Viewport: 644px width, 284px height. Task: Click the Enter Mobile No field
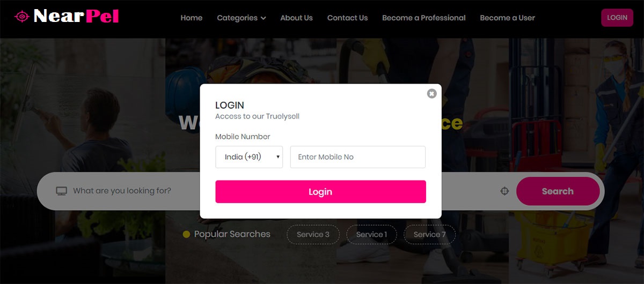point(358,157)
